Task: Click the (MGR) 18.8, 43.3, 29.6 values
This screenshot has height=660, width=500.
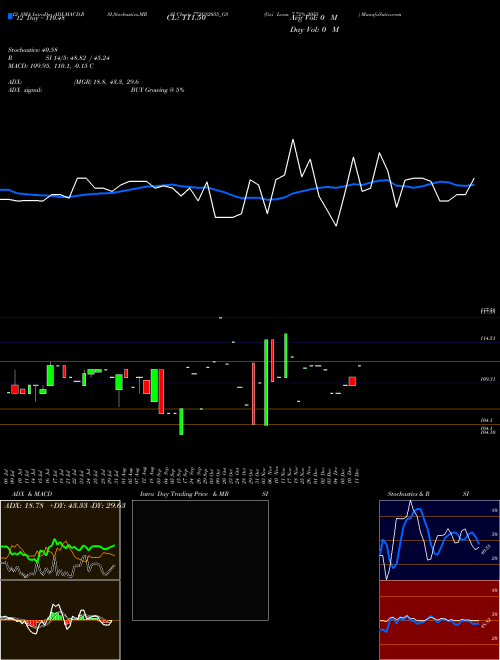Action: (x=106, y=82)
